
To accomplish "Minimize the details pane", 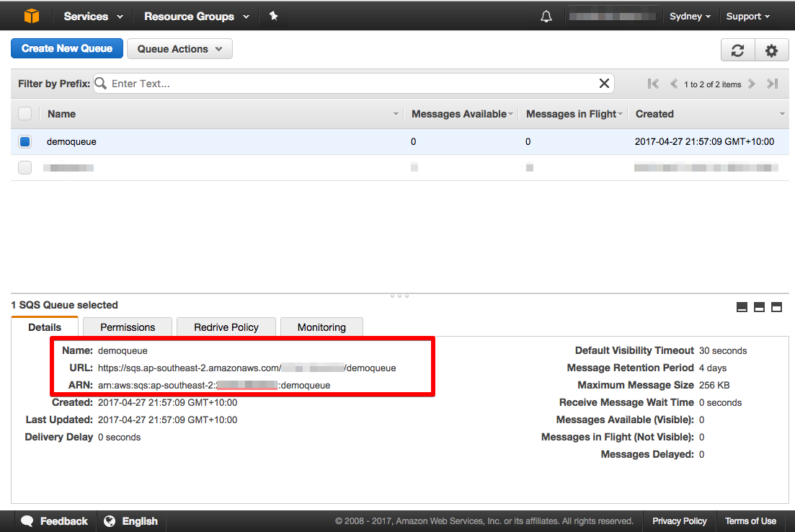I will (742, 307).
